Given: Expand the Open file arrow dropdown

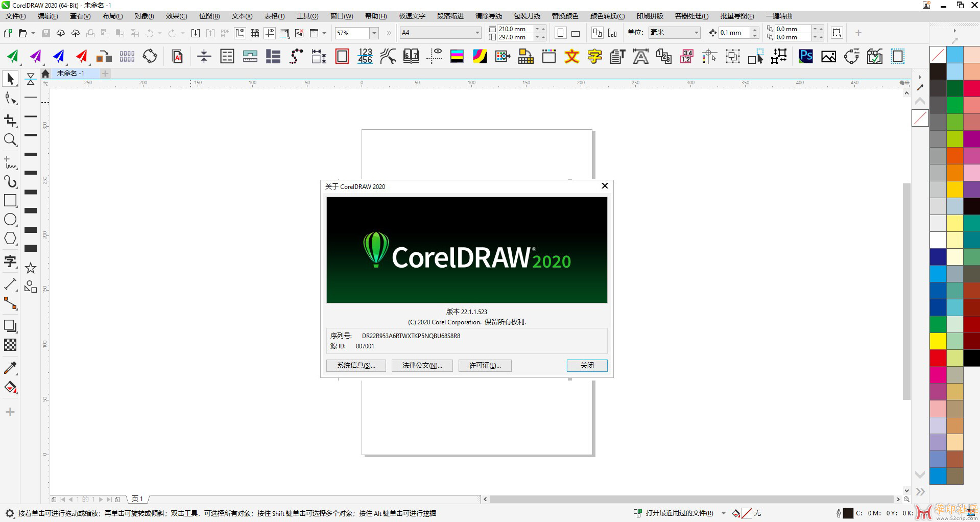Looking at the screenshot, I should [x=33, y=33].
